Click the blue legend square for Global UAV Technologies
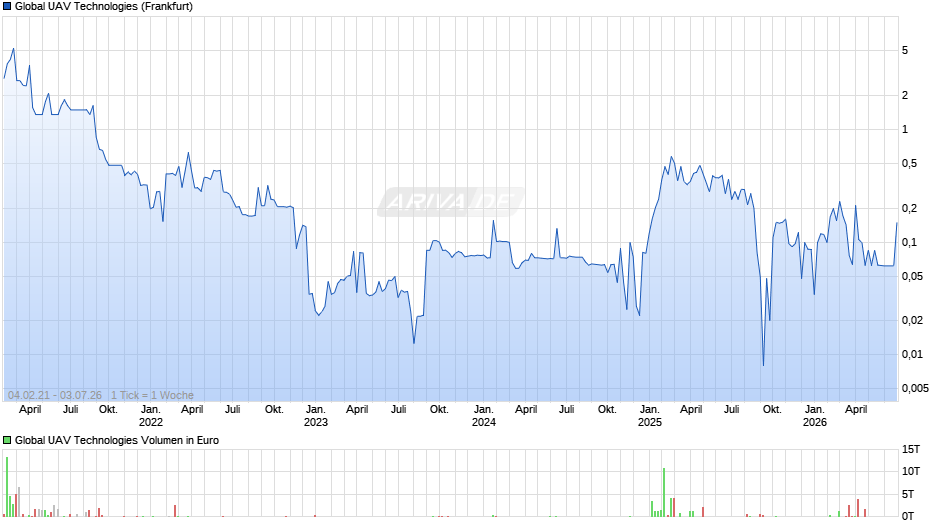 [x=7, y=7]
